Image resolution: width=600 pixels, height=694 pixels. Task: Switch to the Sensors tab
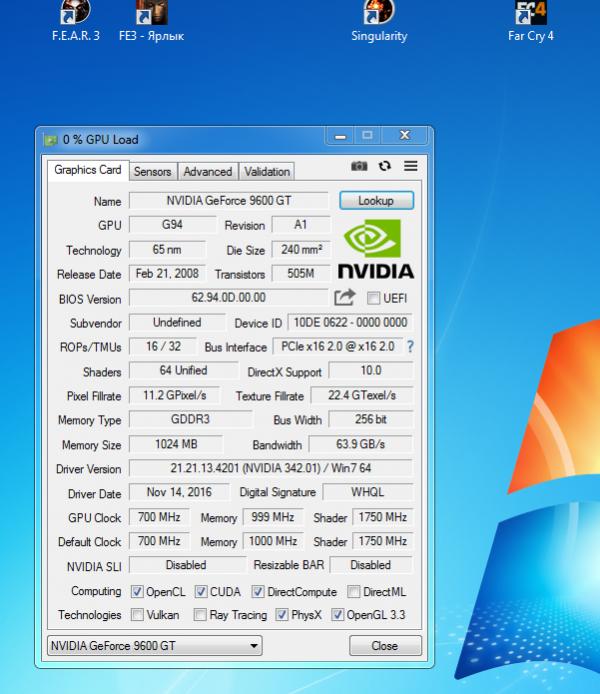[x=153, y=172]
